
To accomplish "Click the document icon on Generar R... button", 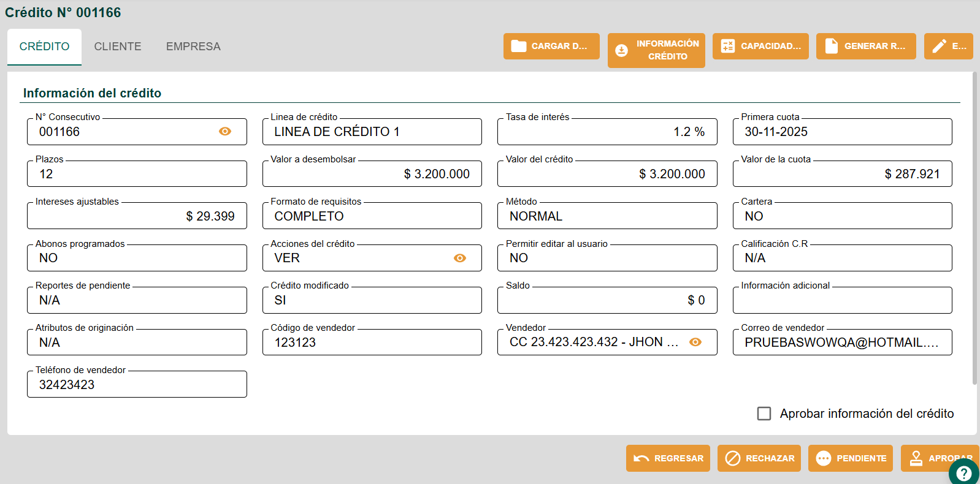I will pyautogui.click(x=831, y=46).
